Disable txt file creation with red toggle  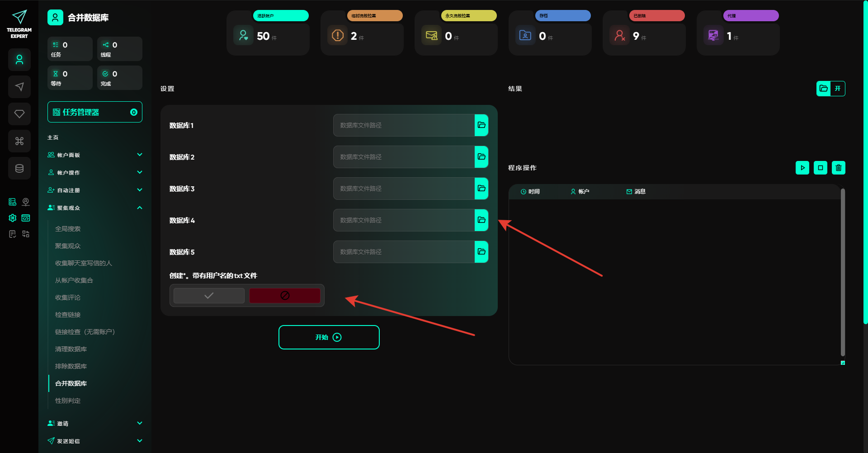pyautogui.click(x=284, y=296)
